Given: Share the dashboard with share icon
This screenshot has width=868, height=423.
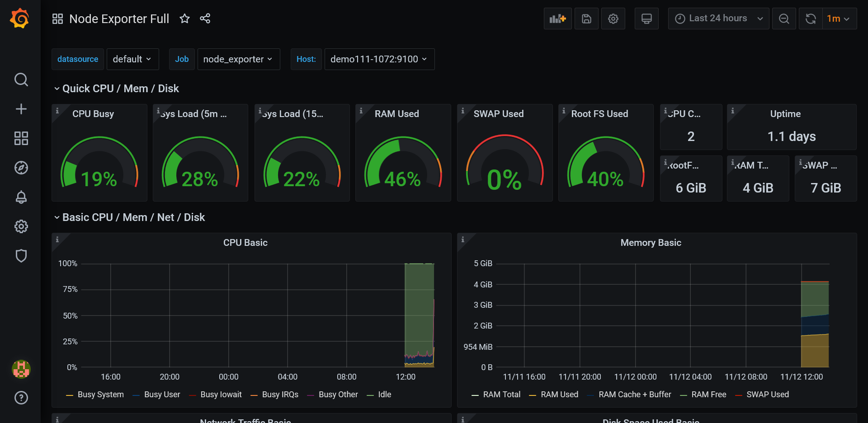Looking at the screenshot, I should tap(205, 19).
